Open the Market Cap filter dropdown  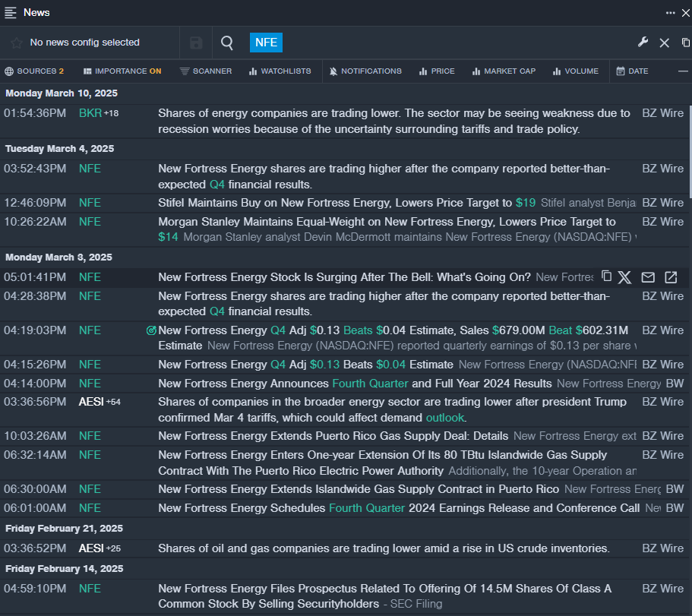(504, 71)
